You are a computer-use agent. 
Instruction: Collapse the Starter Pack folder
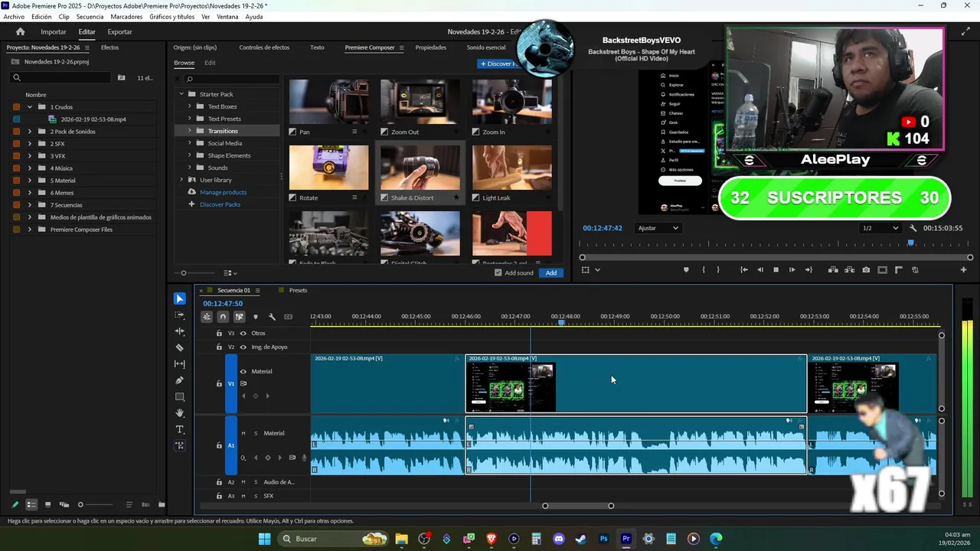coord(181,94)
